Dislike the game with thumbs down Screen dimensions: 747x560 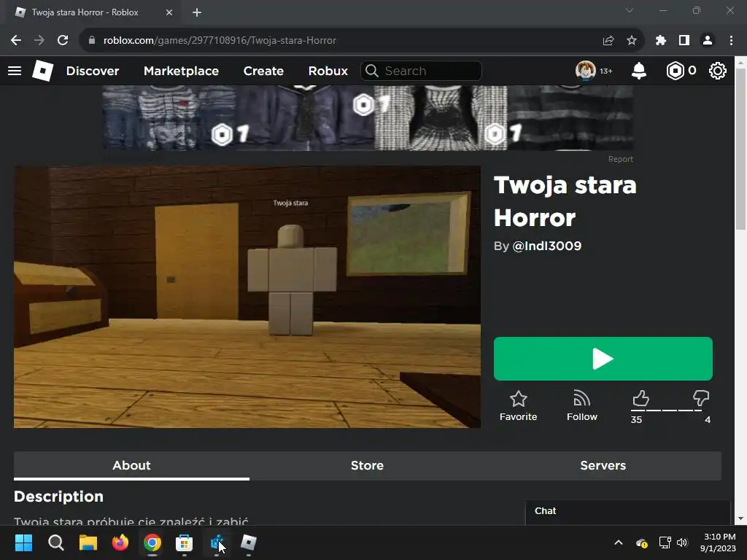(701, 399)
